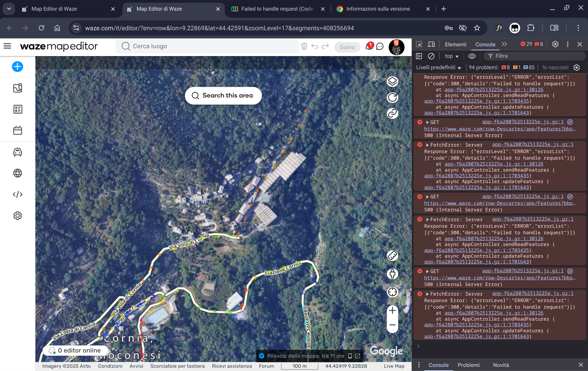
Task: Toggle the console sidebar panel
Action: (x=419, y=56)
